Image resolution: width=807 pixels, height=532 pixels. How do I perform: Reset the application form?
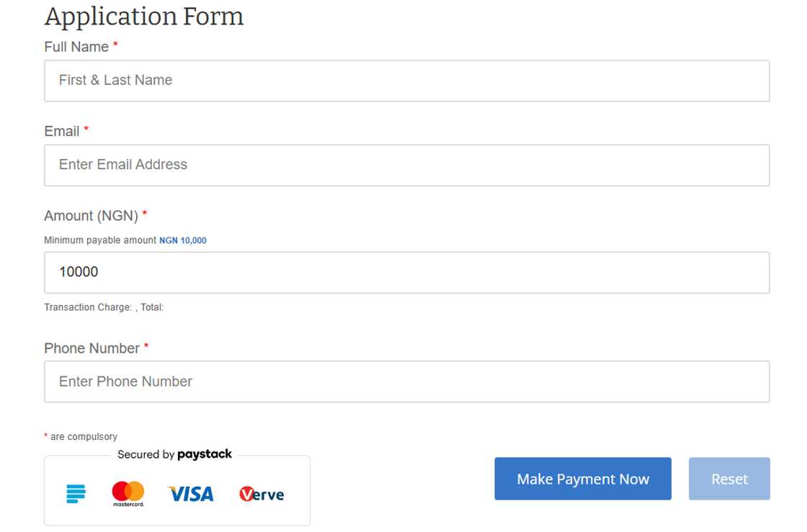pos(729,479)
